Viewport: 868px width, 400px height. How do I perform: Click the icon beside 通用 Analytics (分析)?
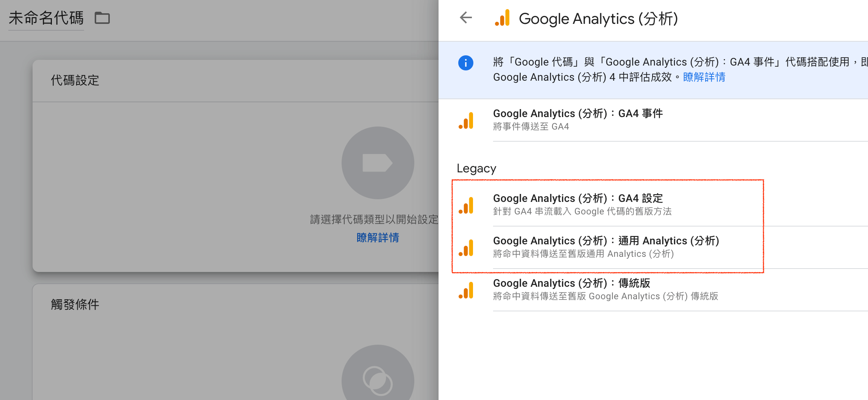(x=466, y=248)
